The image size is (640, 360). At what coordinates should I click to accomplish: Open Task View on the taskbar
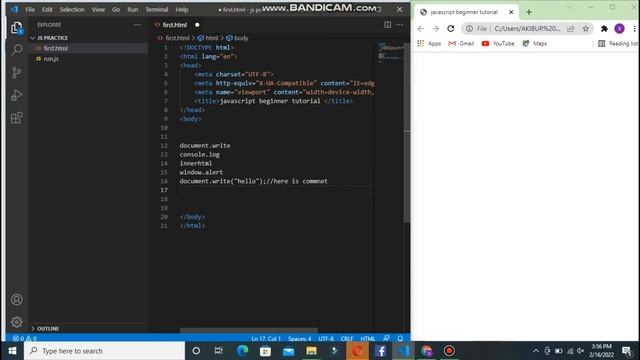[219, 351]
